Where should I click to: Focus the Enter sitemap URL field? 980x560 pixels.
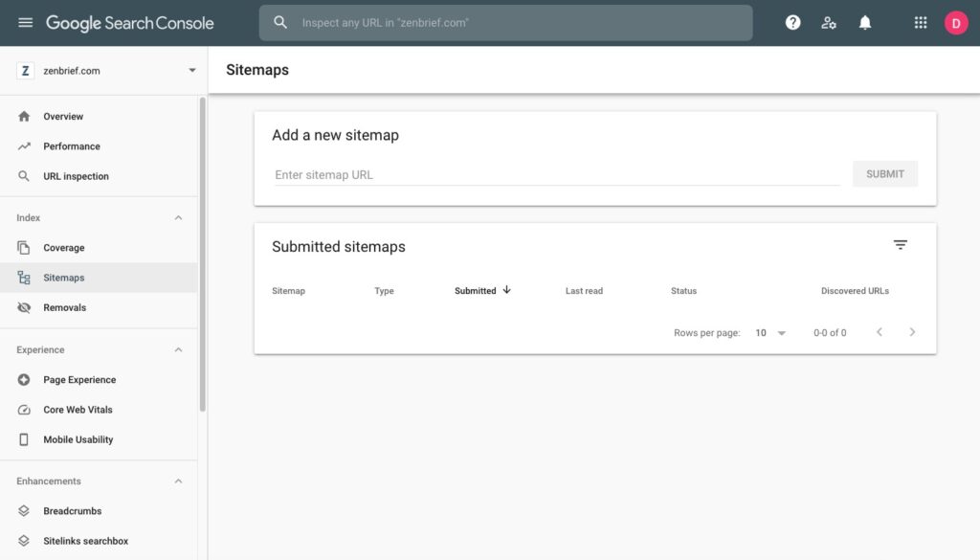pos(556,174)
